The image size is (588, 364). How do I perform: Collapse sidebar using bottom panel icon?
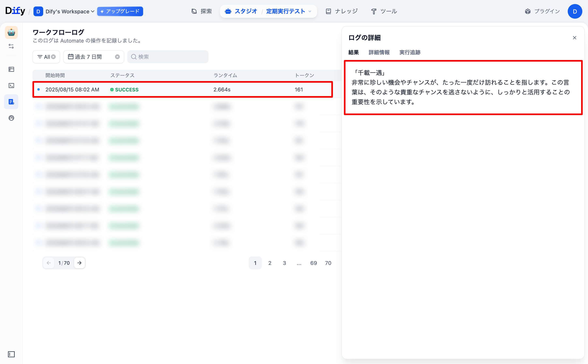click(11, 354)
